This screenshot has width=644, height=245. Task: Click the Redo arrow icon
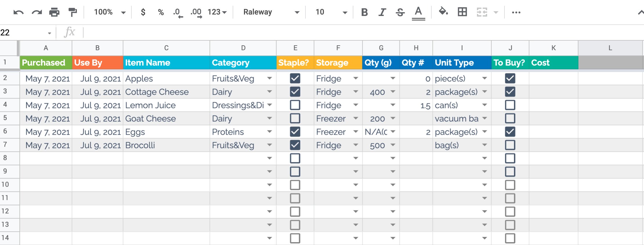pyautogui.click(x=37, y=12)
